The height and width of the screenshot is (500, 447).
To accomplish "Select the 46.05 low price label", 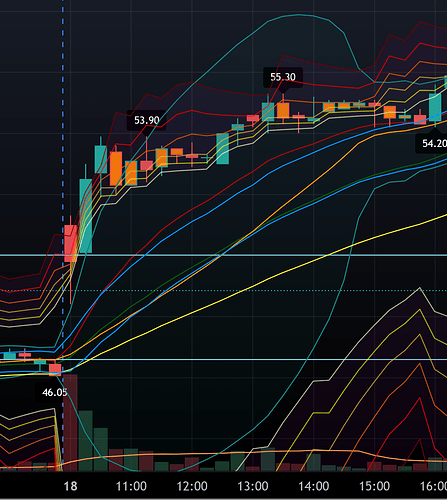I will pos(53,392).
